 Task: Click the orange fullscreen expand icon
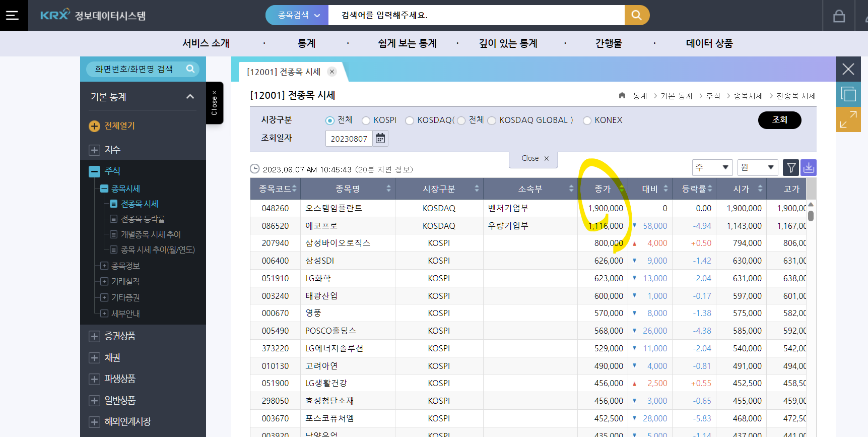(848, 119)
